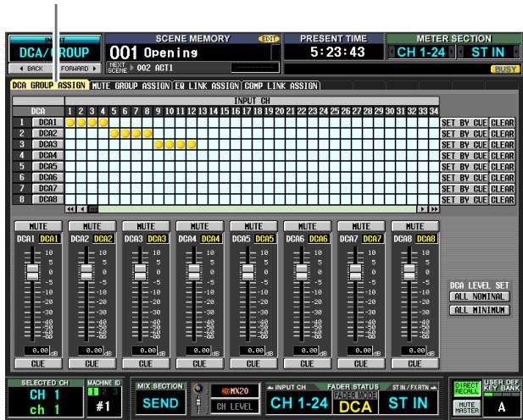Click the DCA7 fader knob
Viewport: 523px width, 420px height.
[x=355, y=272]
